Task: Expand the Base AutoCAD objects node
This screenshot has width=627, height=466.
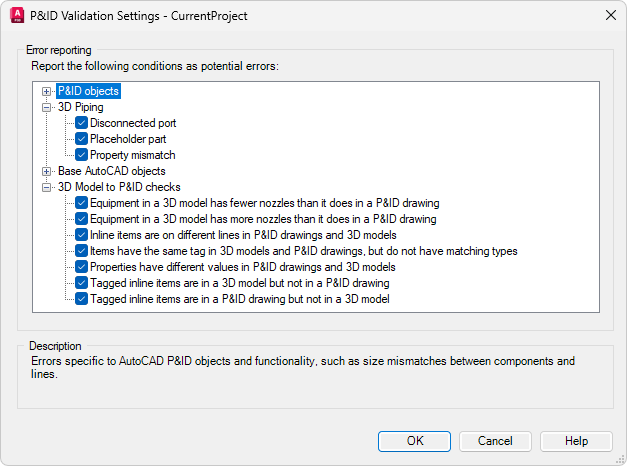Action: click(x=46, y=171)
